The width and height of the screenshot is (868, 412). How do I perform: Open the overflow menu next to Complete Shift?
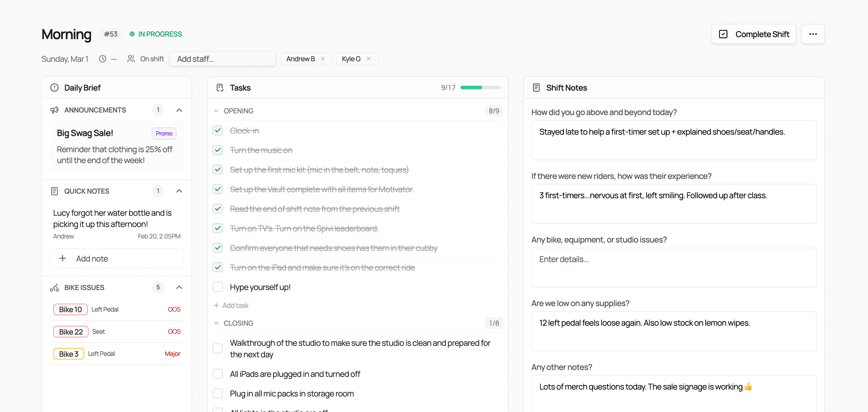813,34
